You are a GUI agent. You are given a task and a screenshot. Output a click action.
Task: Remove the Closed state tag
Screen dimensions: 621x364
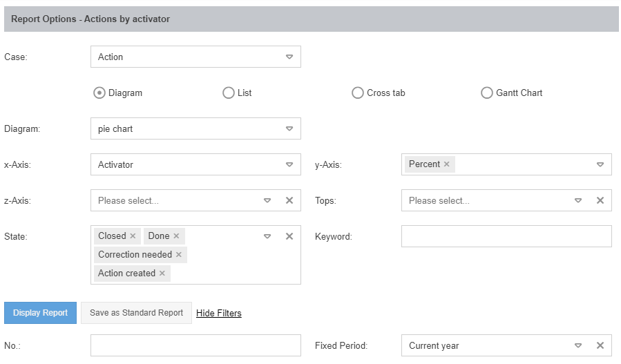click(133, 236)
